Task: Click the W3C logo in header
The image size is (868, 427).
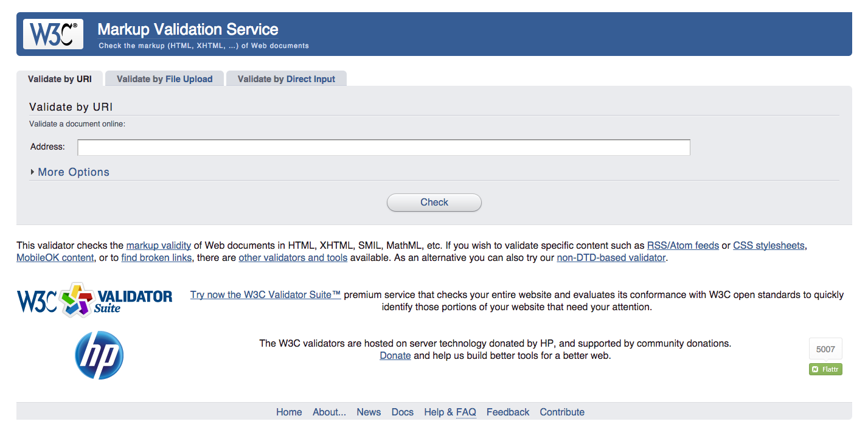Action: pyautogui.click(x=53, y=34)
